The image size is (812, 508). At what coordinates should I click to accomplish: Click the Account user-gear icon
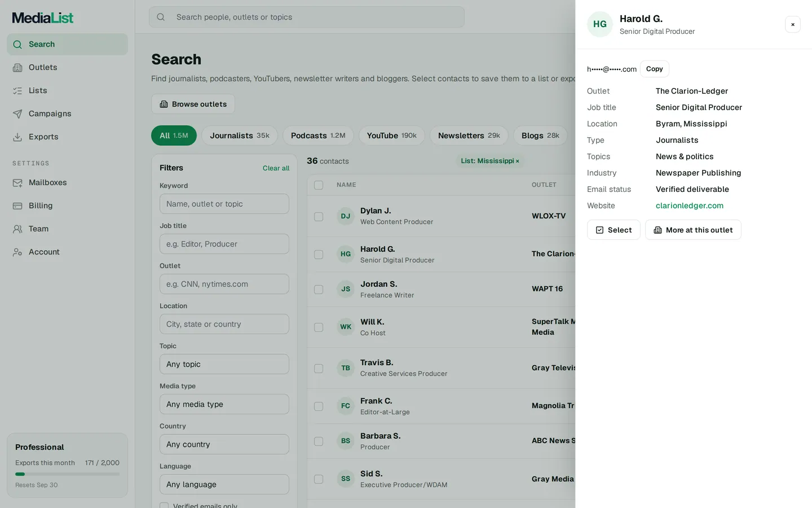(17, 252)
